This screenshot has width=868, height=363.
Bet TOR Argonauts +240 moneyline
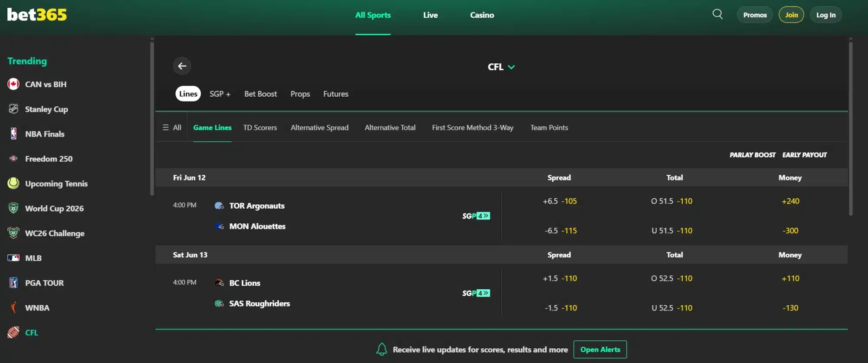tap(790, 201)
